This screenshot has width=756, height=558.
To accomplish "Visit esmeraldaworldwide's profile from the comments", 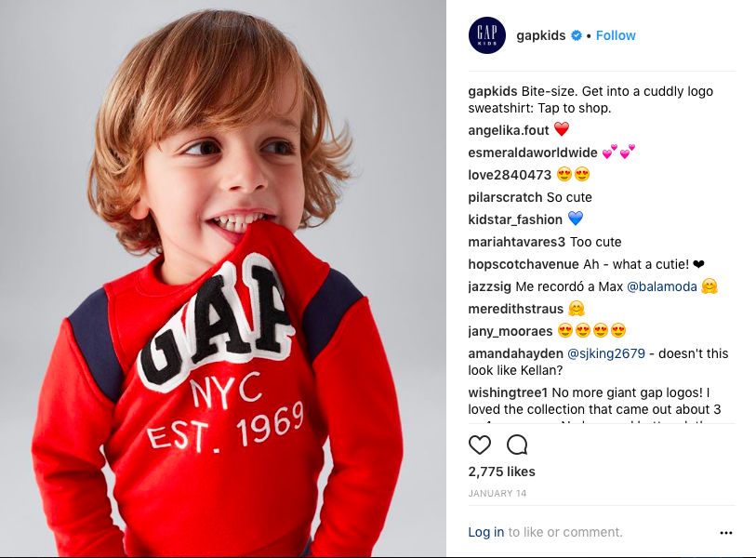I will (533, 153).
